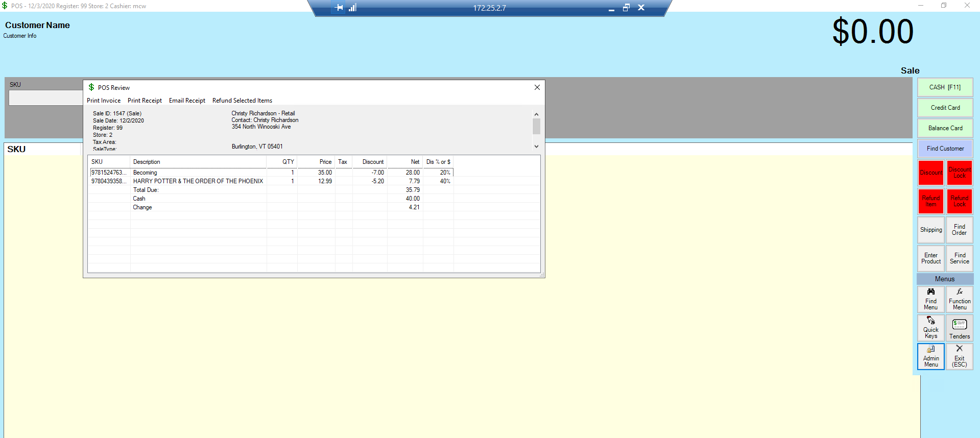The image size is (980, 438).
Task: Click SKU cell '9780439358...'
Action: tap(109, 181)
